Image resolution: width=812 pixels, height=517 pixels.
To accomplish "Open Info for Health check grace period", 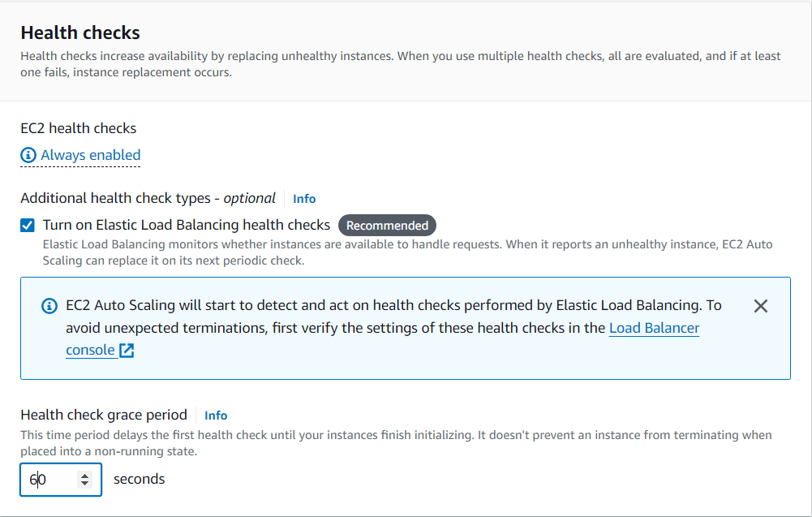I will click(x=216, y=415).
